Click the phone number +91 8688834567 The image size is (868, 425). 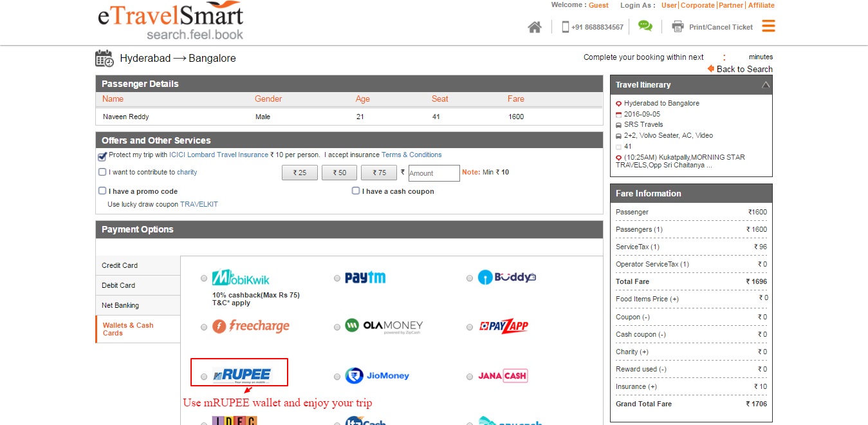(x=597, y=27)
